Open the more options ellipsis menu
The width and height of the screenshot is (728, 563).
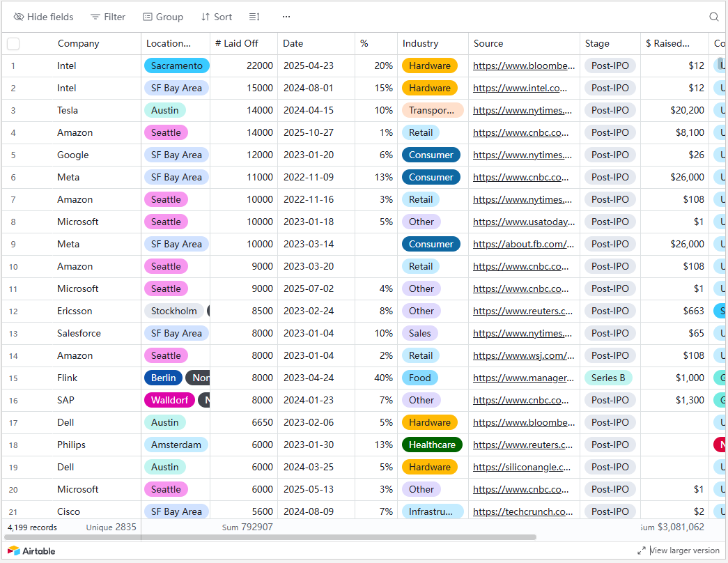point(286,17)
